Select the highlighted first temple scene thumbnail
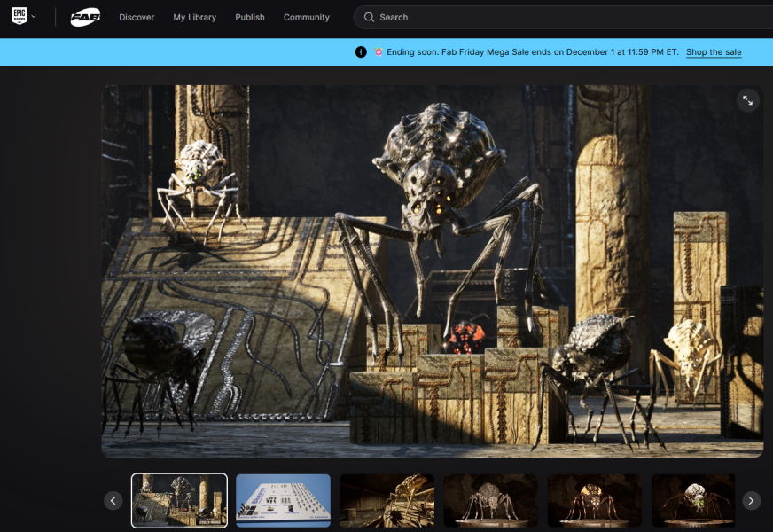The width and height of the screenshot is (773, 532). coord(180,501)
